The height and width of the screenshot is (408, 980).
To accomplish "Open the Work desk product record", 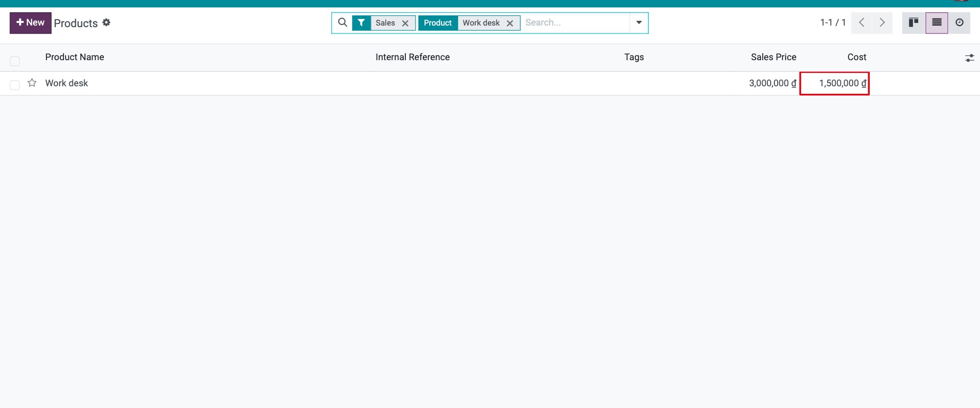I will pos(67,83).
